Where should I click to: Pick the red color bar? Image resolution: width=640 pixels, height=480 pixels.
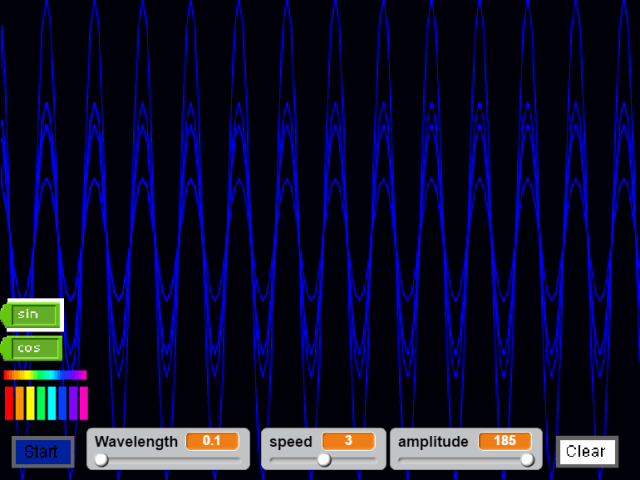pyautogui.click(x=9, y=403)
